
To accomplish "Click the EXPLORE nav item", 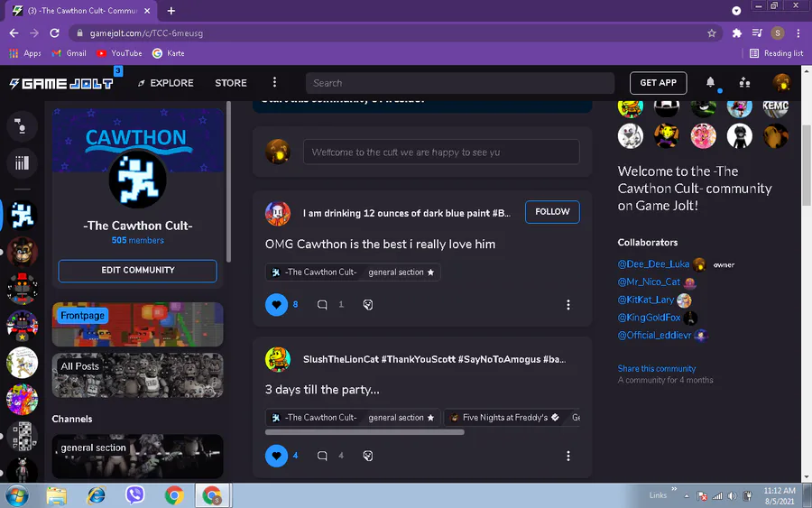I will point(166,83).
